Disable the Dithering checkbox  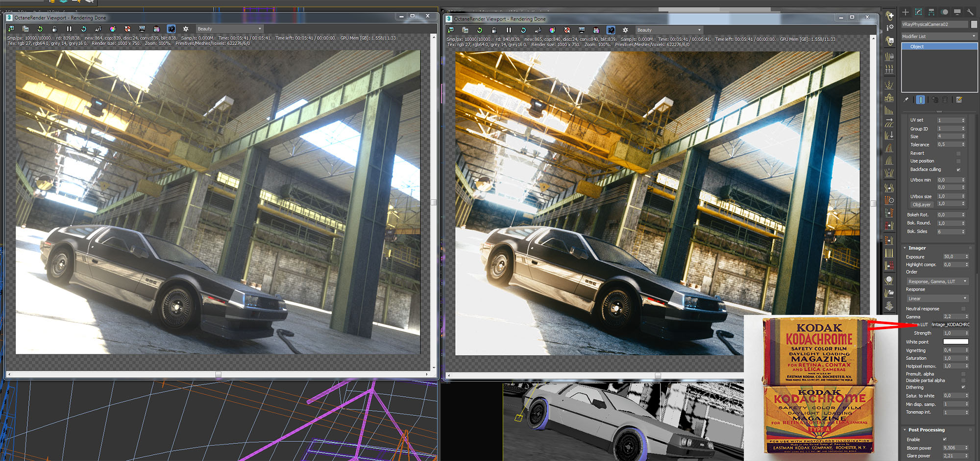(963, 387)
